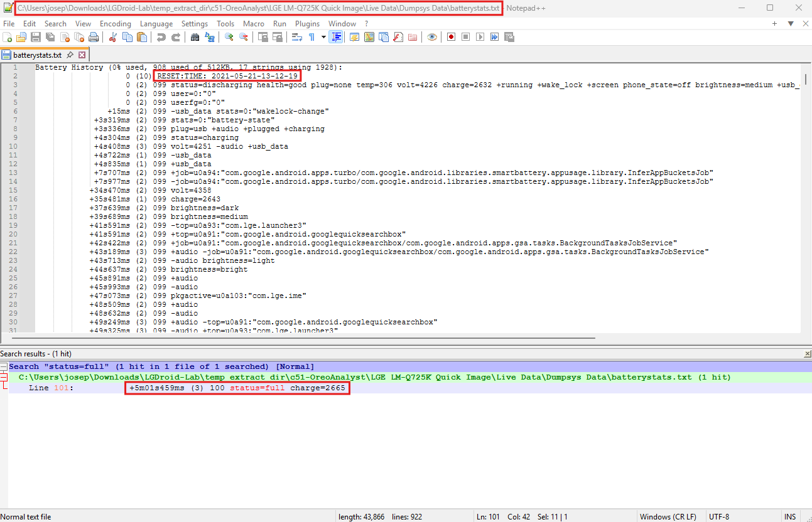812x522 pixels.
Task: Toggle Show All Characters pilcrow icon
Action: tap(311, 37)
